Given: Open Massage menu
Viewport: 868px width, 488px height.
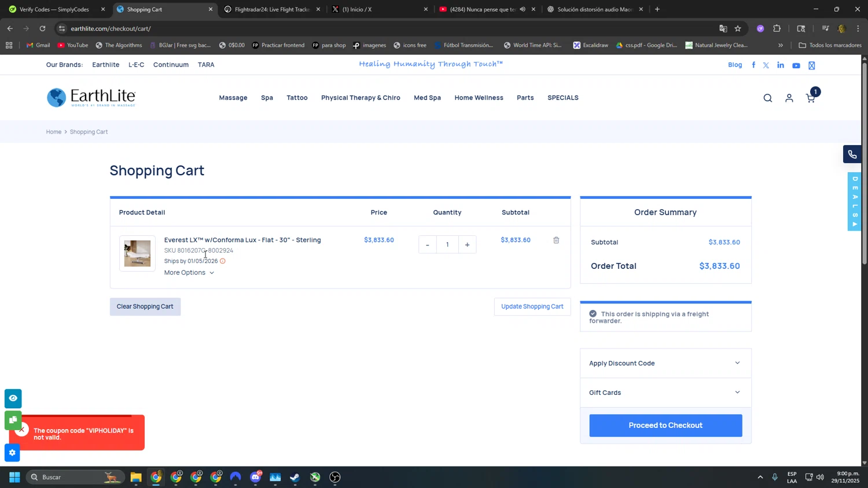Looking at the screenshot, I should pos(233,98).
